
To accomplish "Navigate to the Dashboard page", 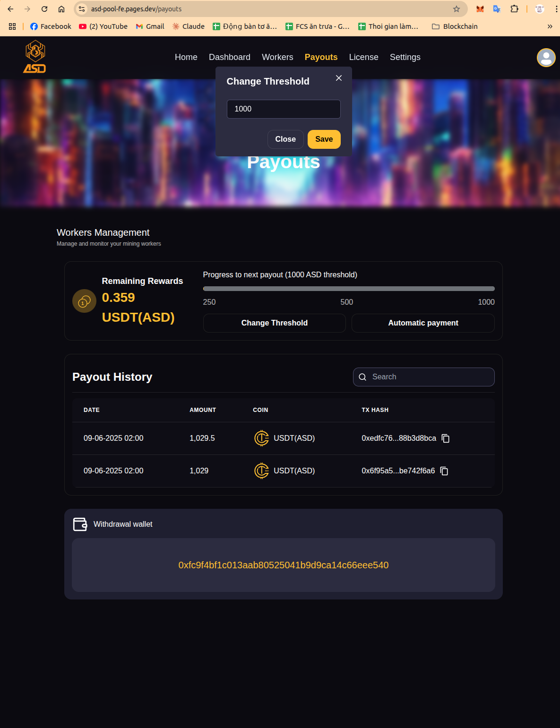I will [x=229, y=57].
